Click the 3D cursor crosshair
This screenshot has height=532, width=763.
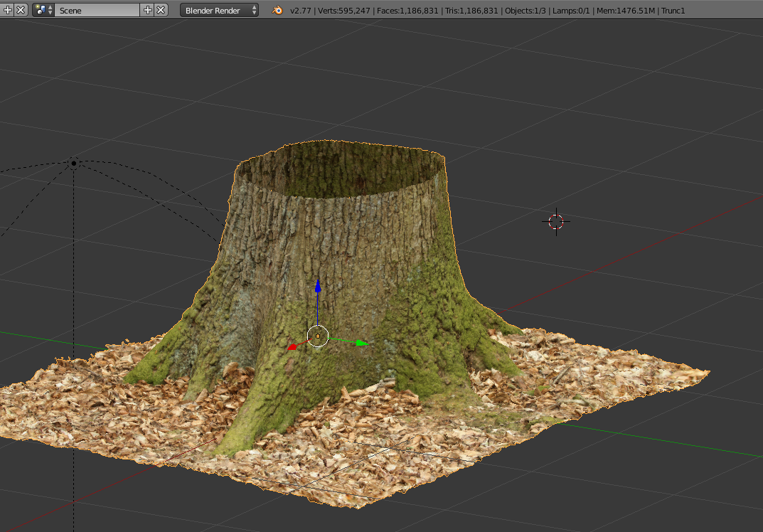(x=556, y=221)
